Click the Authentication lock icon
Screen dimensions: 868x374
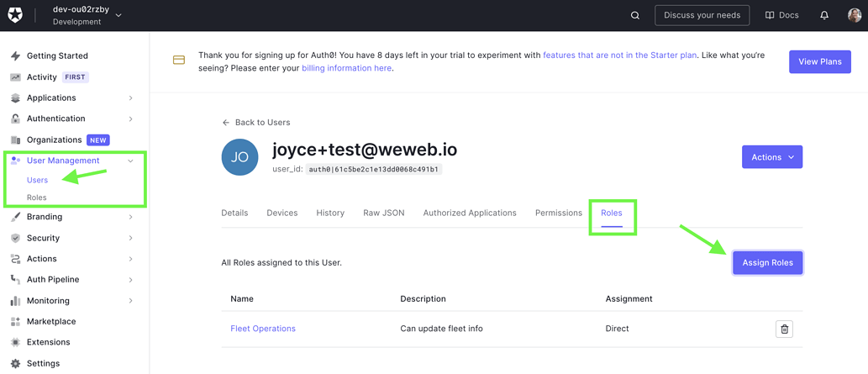tap(15, 119)
